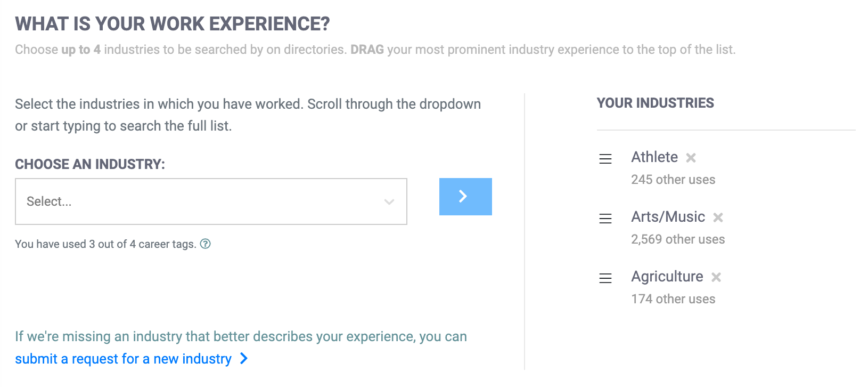Remove the Athlete industry tag
Viewport: 868px width, 387px height.
(691, 158)
